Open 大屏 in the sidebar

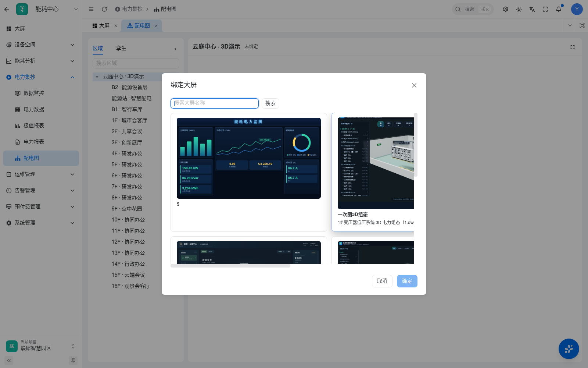click(x=41, y=28)
